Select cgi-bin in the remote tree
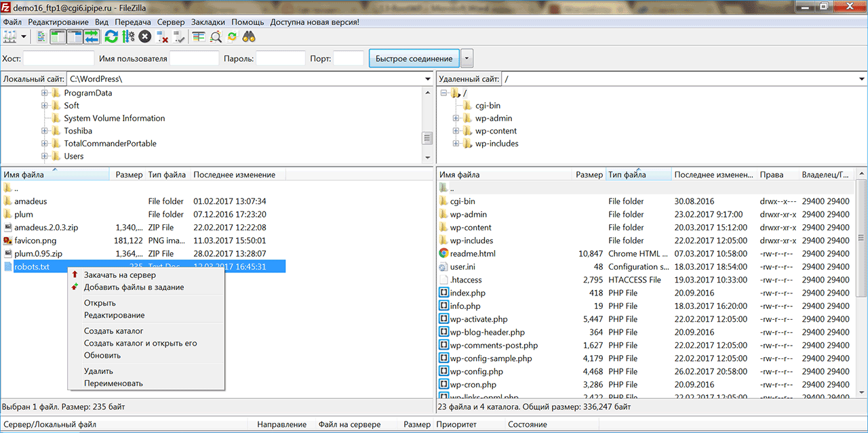868x433 pixels. [x=488, y=106]
